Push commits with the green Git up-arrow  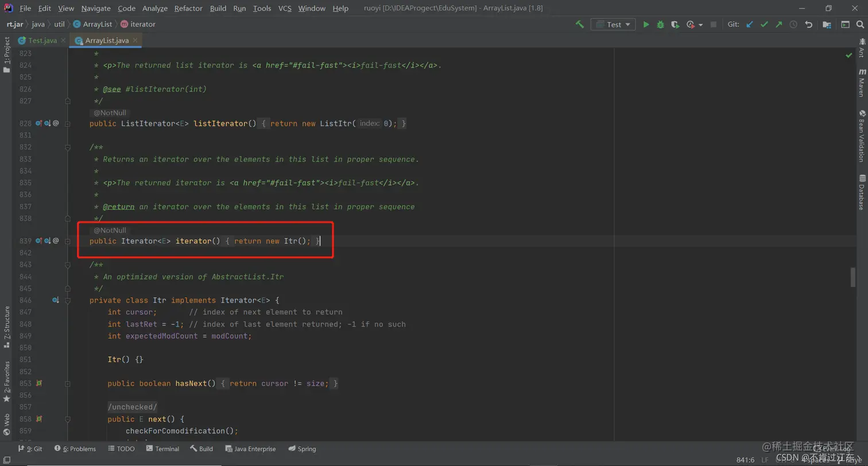[779, 25]
